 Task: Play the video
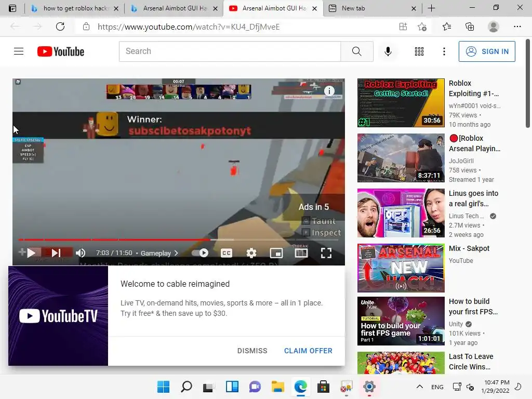(x=31, y=253)
